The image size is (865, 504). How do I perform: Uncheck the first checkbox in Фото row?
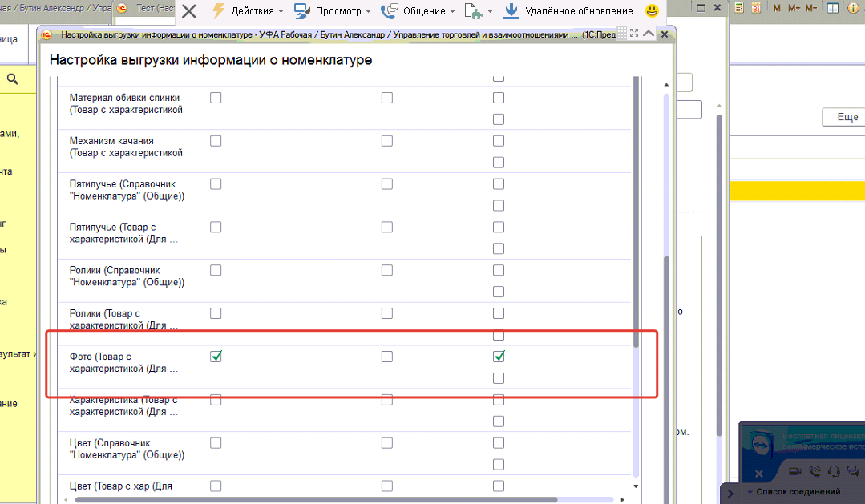[216, 357]
